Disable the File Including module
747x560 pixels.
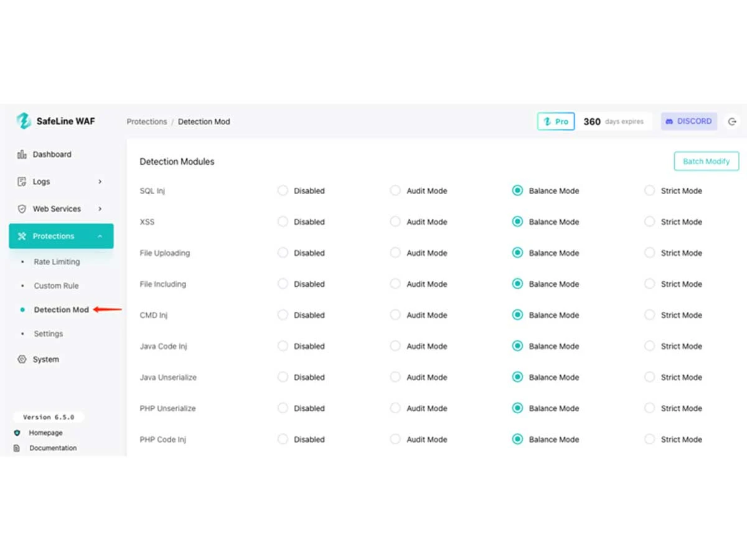tap(283, 284)
